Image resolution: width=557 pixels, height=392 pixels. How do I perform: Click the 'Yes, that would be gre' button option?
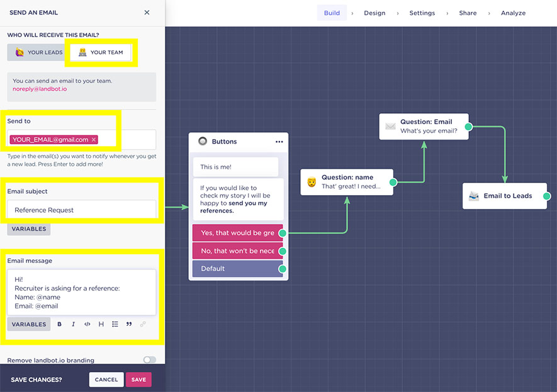click(238, 233)
